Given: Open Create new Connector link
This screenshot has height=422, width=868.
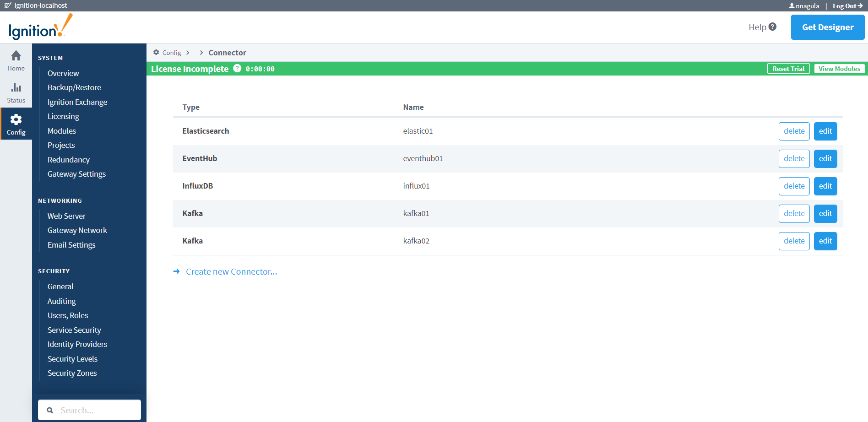Looking at the screenshot, I should click(231, 271).
